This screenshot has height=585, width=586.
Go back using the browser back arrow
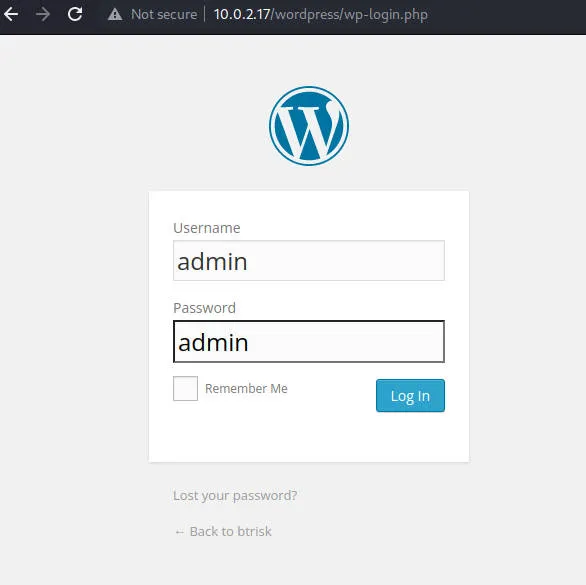pyautogui.click(x=11, y=14)
